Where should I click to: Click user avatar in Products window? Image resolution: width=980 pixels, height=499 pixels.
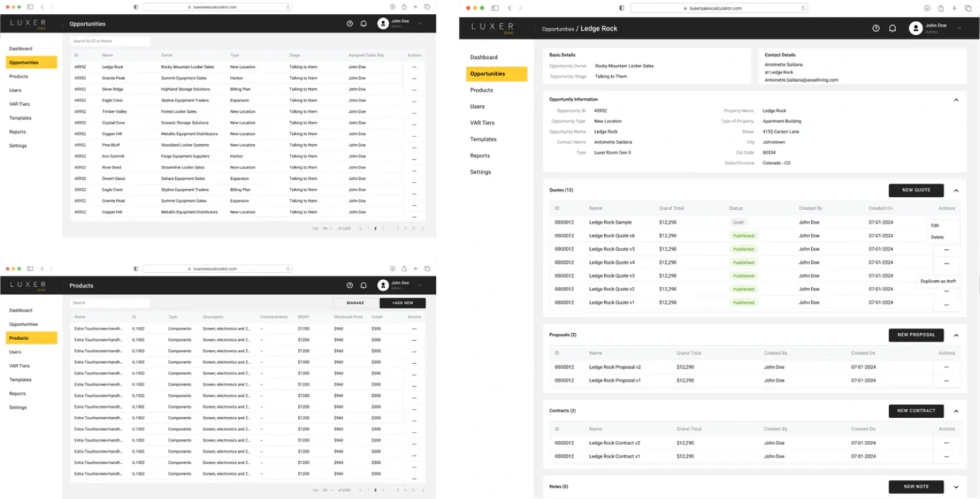pos(383,286)
